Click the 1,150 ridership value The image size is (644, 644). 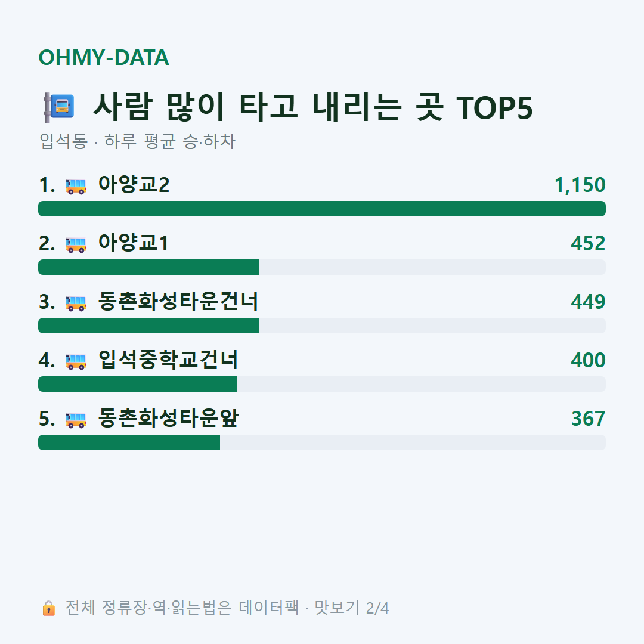click(x=580, y=185)
